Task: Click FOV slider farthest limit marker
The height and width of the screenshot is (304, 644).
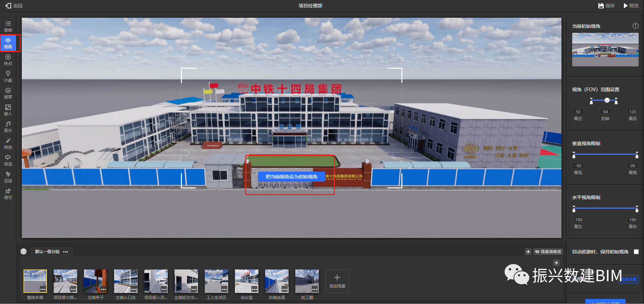Action: [x=616, y=101]
